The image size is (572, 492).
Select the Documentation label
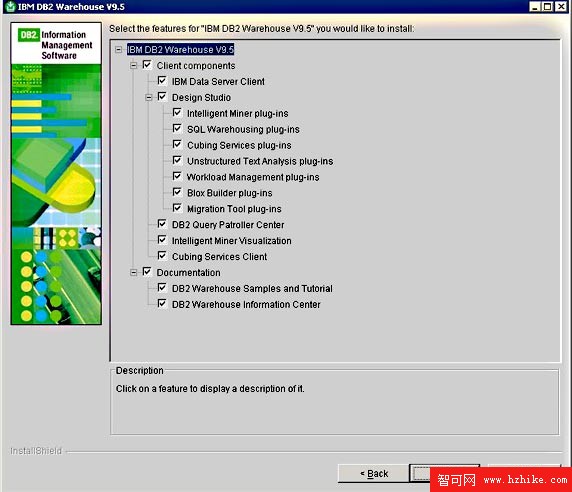click(x=189, y=273)
